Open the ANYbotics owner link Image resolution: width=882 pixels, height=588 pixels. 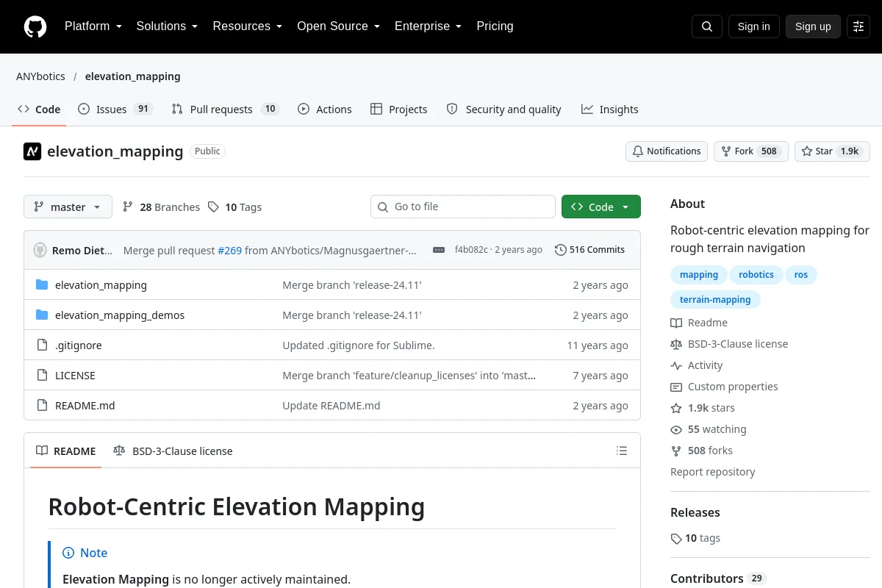pyautogui.click(x=40, y=76)
